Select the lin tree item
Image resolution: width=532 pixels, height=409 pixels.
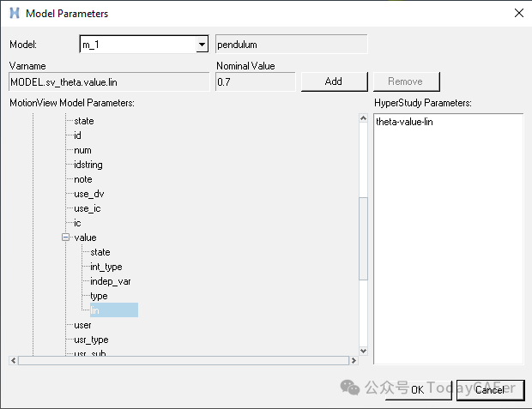point(95,310)
